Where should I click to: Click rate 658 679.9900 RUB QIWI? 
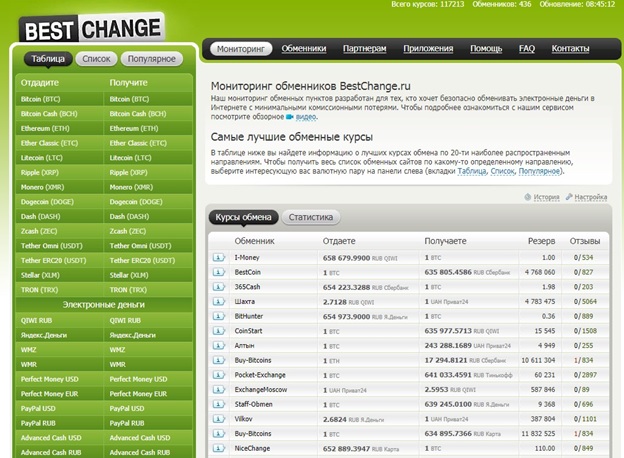pyautogui.click(x=360, y=258)
